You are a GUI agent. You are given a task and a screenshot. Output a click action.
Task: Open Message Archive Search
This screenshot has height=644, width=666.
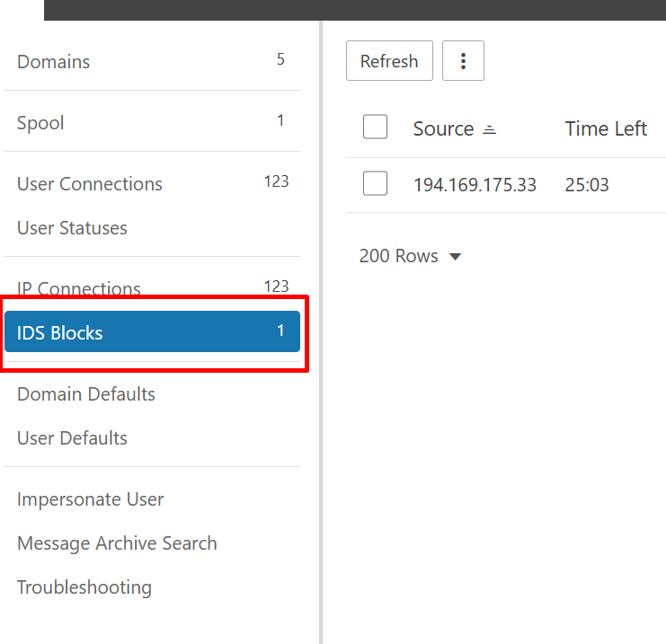(117, 543)
